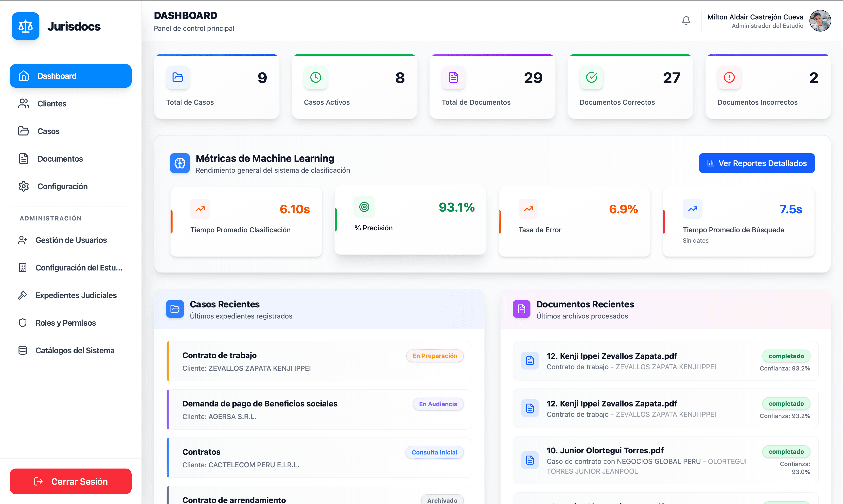The height and width of the screenshot is (504, 843).
Task: Open the Contratos case for CACTELECOM
Action: 319,457
